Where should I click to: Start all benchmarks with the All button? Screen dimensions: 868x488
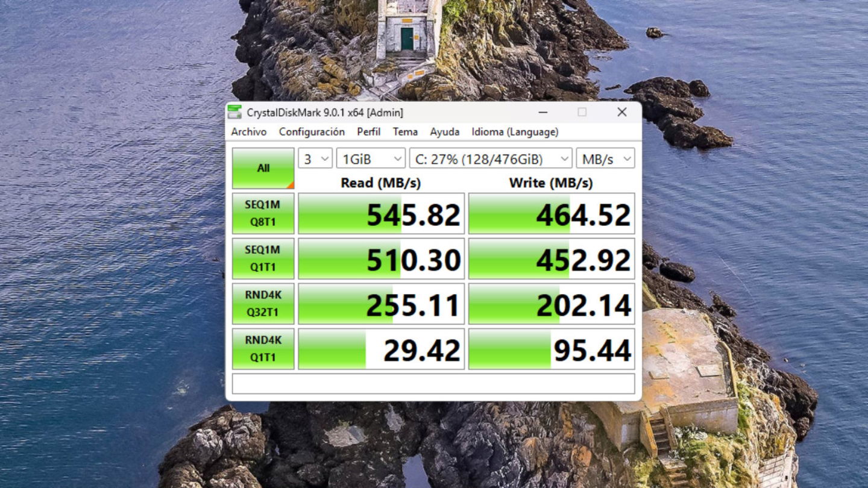[263, 168]
